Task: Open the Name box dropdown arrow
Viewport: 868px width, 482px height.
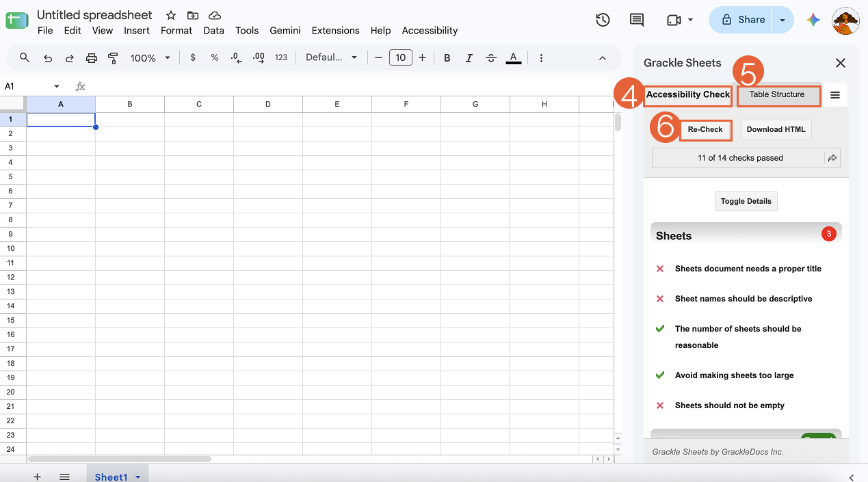Action: pos(57,86)
